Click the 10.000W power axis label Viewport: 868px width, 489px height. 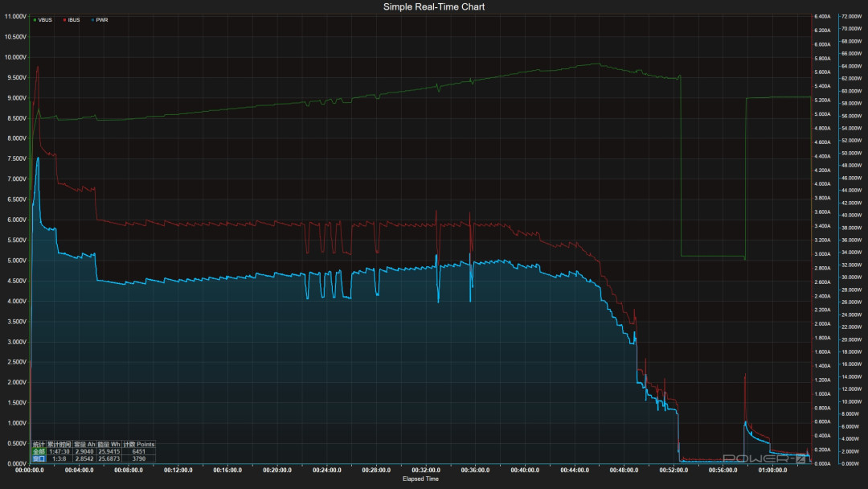point(851,402)
